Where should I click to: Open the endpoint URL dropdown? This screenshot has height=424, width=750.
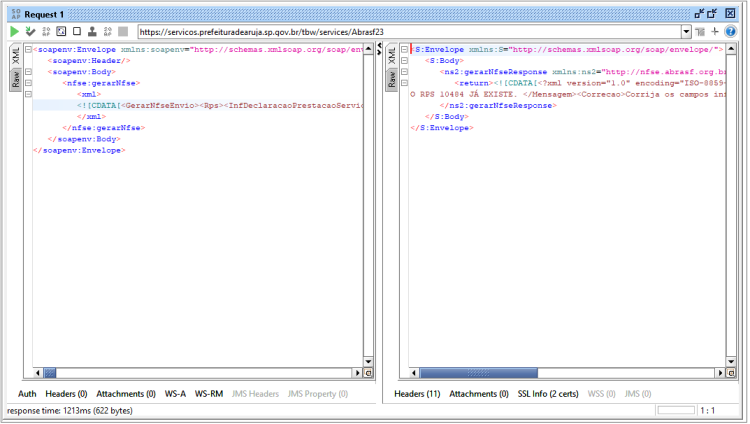coord(686,32)
